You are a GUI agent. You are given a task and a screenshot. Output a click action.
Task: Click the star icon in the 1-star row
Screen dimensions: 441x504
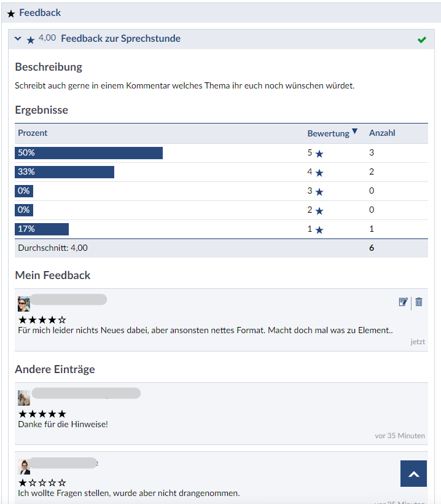(x=319, y=230)
